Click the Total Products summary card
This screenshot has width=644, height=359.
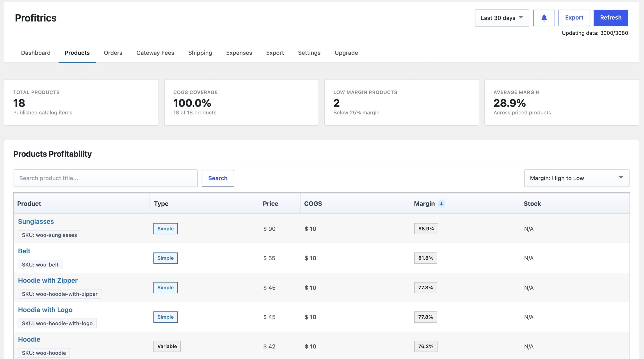[82, 103]
